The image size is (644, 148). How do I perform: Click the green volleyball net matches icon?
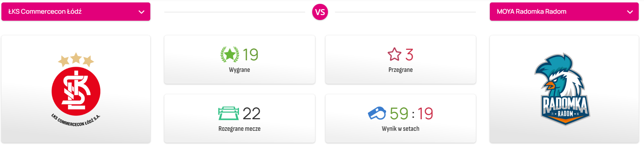click(228, 113)
